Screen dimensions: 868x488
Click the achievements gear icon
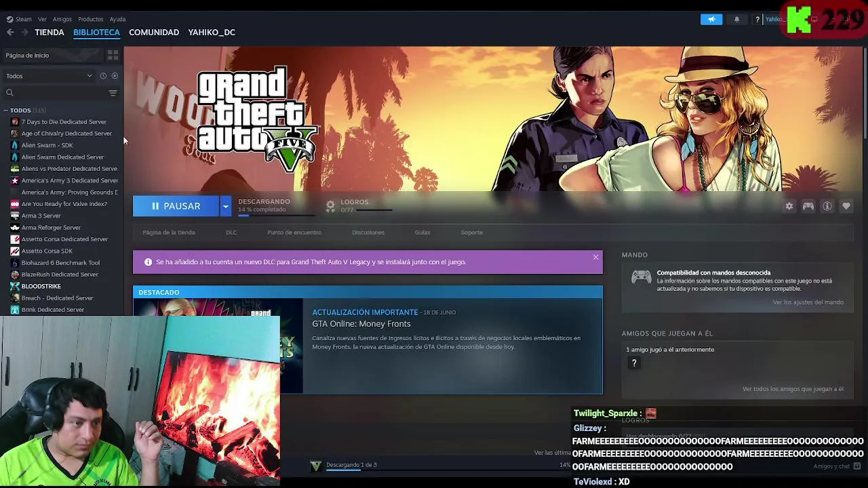[x=330, y=206]
